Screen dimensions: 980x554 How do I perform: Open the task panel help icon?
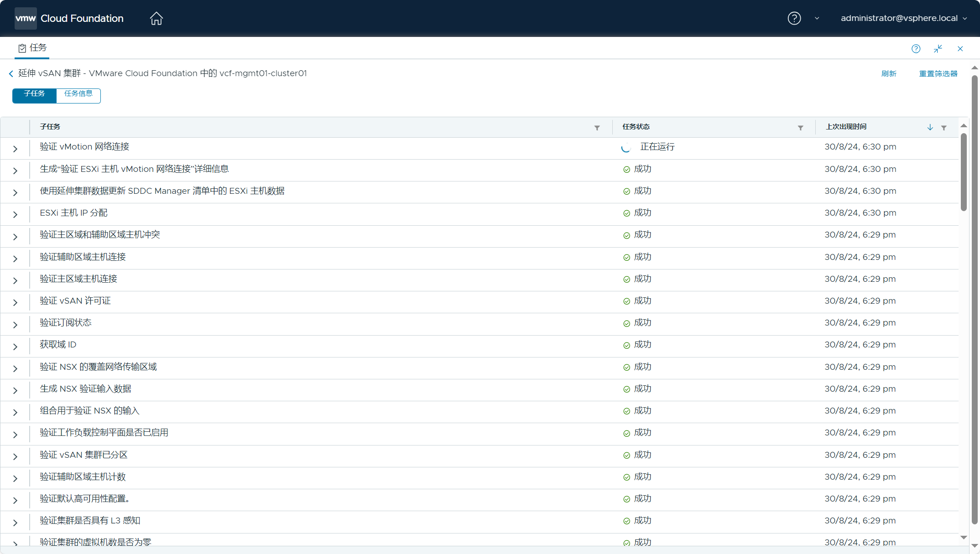point(916,49)
